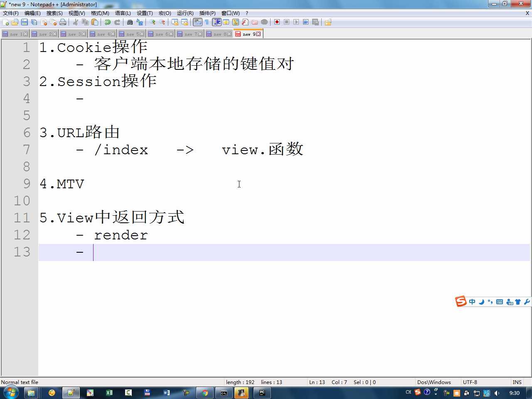This screenshot has width=532, height=399.
Task: Click the Zoom Out toolbar icon
Action: (162, 22)
